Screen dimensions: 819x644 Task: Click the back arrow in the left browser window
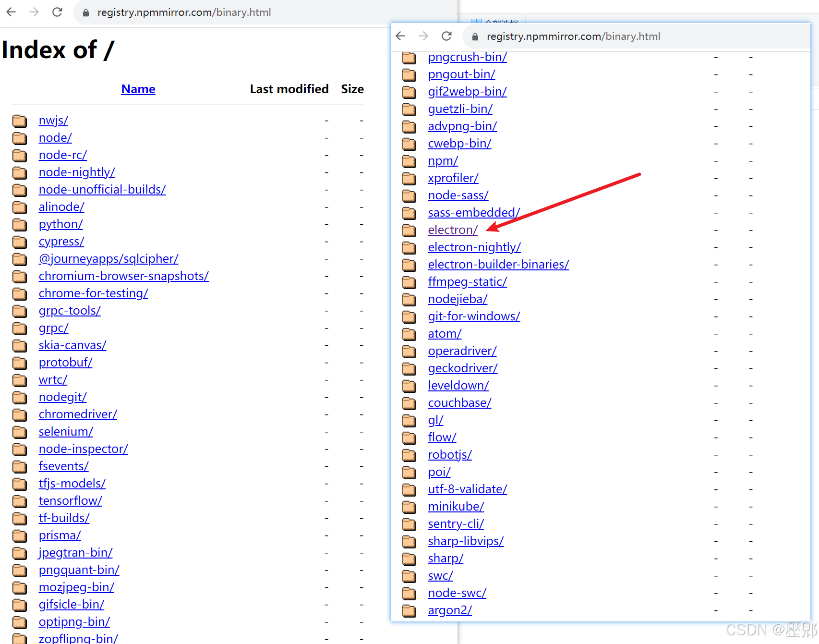[x=12, y=12]
